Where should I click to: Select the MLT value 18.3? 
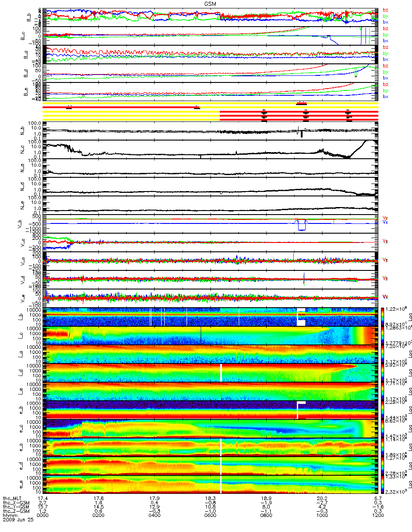point(210,499)
